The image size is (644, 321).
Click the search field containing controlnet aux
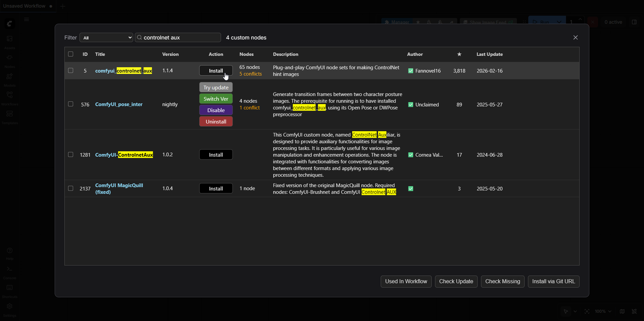pyautogui.click(x=178, y=38)
